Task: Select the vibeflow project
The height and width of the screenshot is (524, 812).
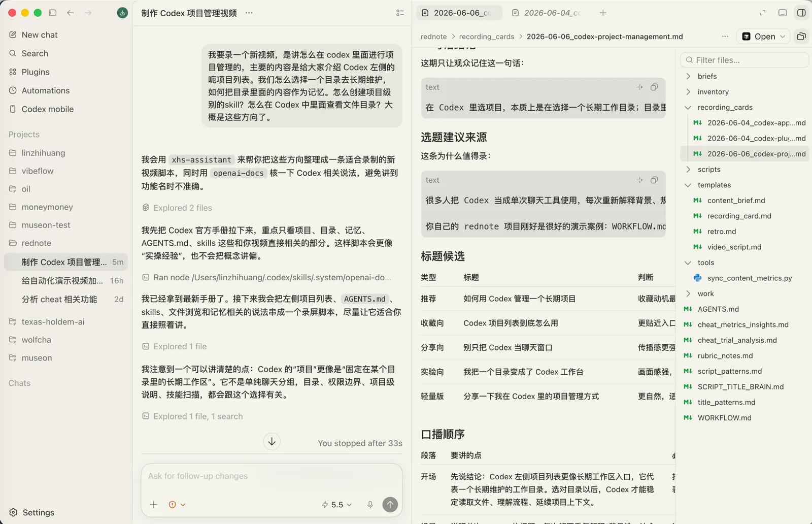Action: (66, 171)
